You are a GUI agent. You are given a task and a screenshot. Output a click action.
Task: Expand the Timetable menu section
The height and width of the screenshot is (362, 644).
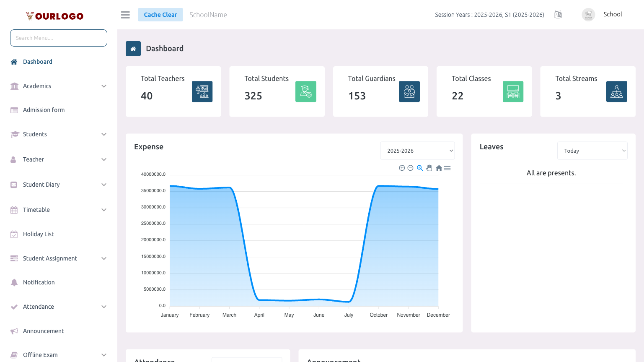click(x=59, y=210)
